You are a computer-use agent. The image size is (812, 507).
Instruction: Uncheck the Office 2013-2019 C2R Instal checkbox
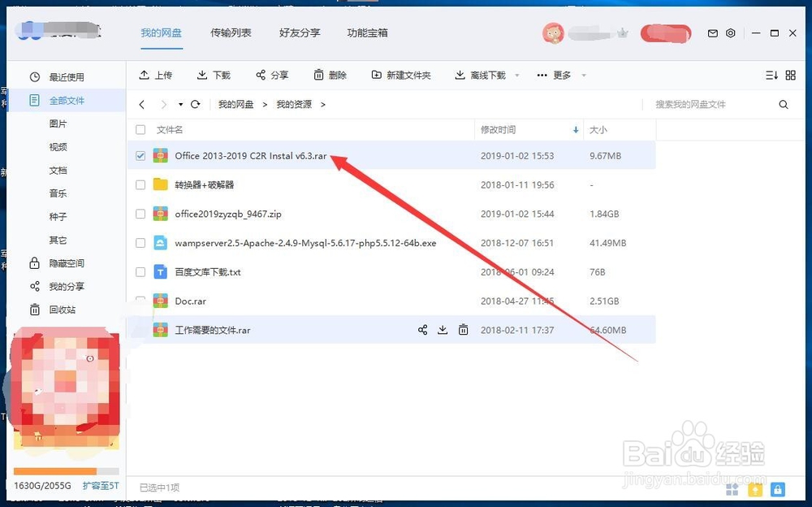(x=140, y=155)
